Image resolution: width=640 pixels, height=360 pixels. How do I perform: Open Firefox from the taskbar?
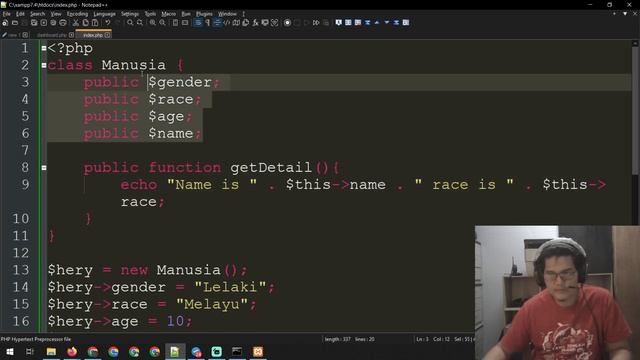tap(72, 351)
